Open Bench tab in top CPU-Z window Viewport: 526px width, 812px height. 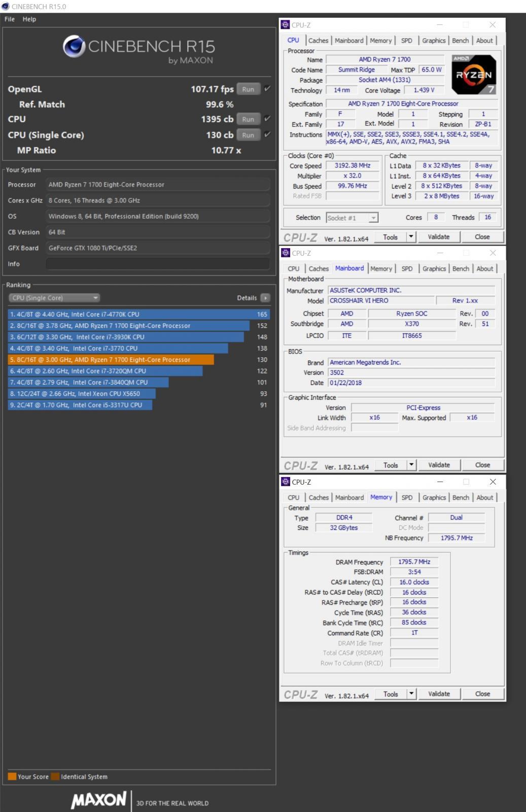(461, 41)
